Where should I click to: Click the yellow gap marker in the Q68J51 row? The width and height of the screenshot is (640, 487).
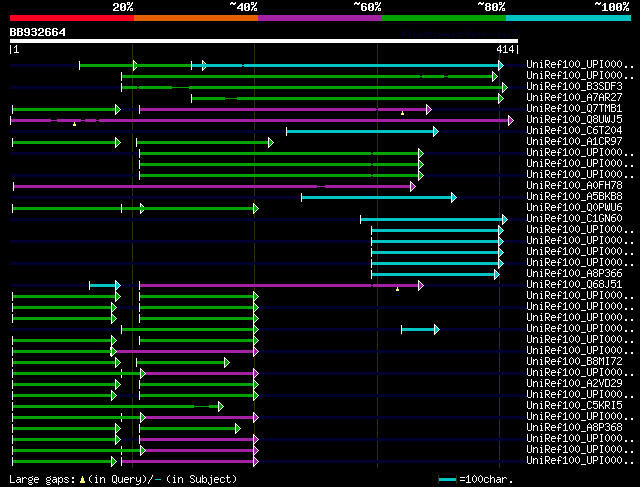[x=398, y=289]
